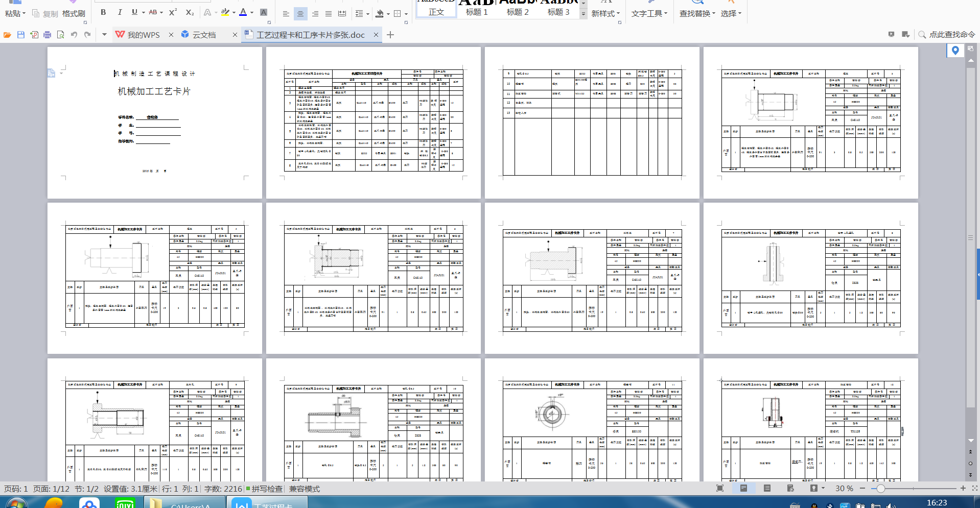
Task: Save the document
Action: 21,35
